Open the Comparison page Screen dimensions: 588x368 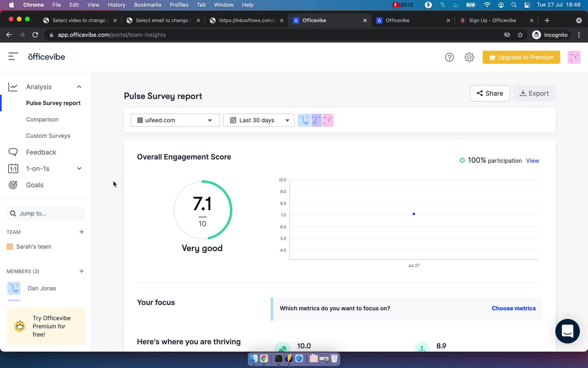pos(42,119)
